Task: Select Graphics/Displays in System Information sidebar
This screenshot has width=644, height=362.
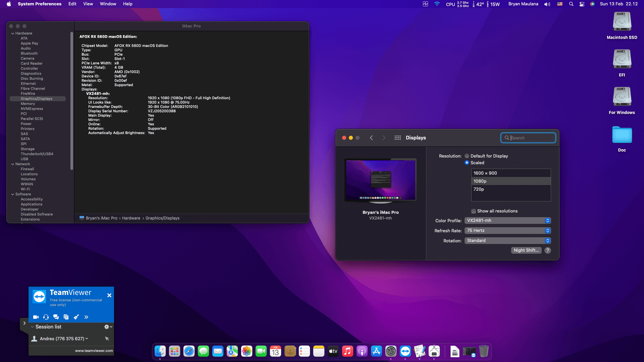Action: click(x=38, y=99)
